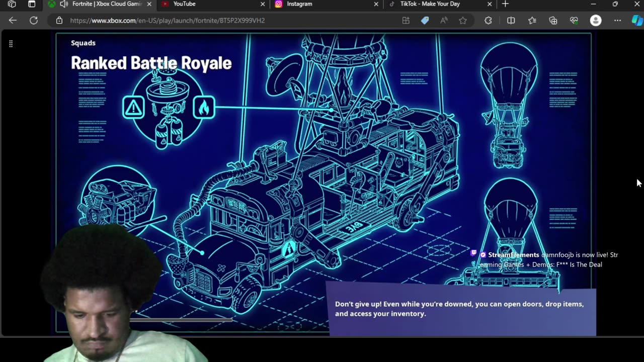Add this page to favorites star
The width and height of the screenshot is (644, 362).
click(463, 21)
